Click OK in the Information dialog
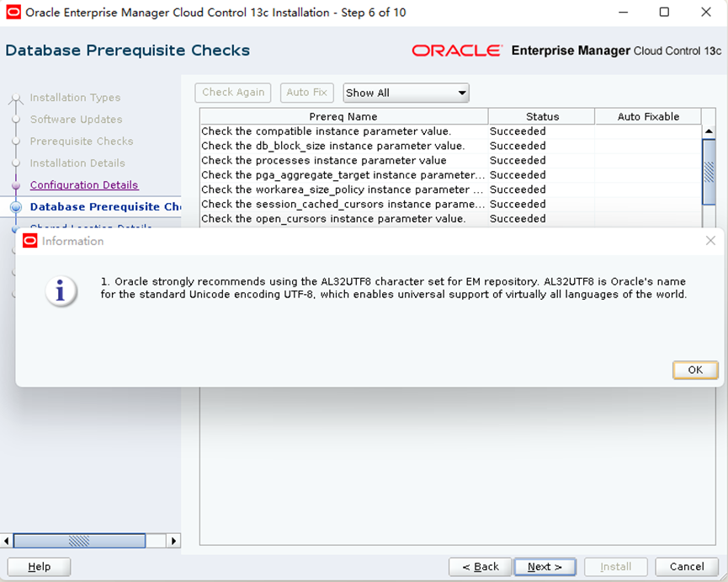Screen dimensions: 728x582 pyautogui.click(x=695, y=370)
